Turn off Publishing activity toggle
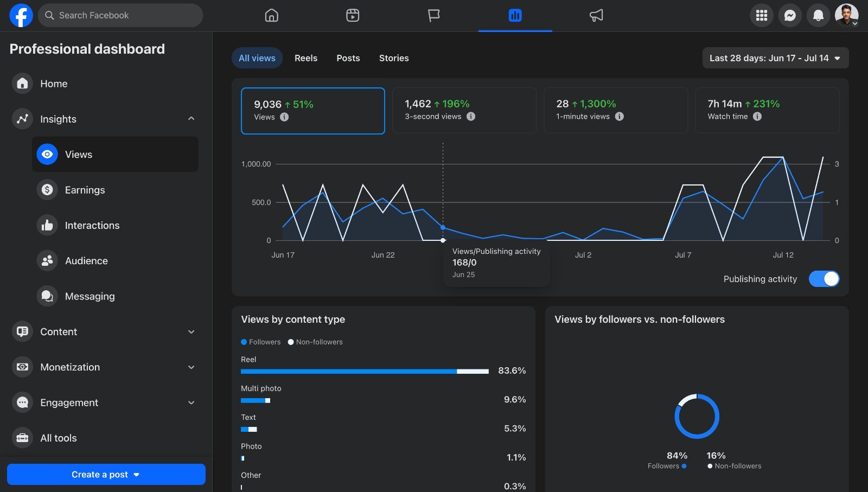Image resolution: width=868 pixels, height=492 pixels. click(824, 279)
